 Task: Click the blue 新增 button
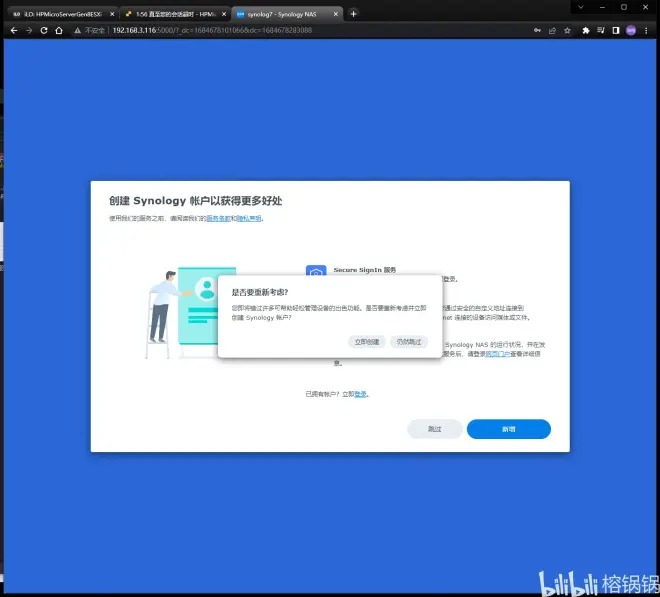pos(508,429)
